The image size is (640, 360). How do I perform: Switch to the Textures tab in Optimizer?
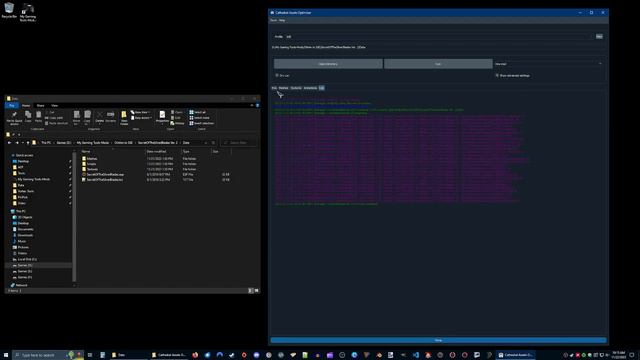[x=296, y=88]
